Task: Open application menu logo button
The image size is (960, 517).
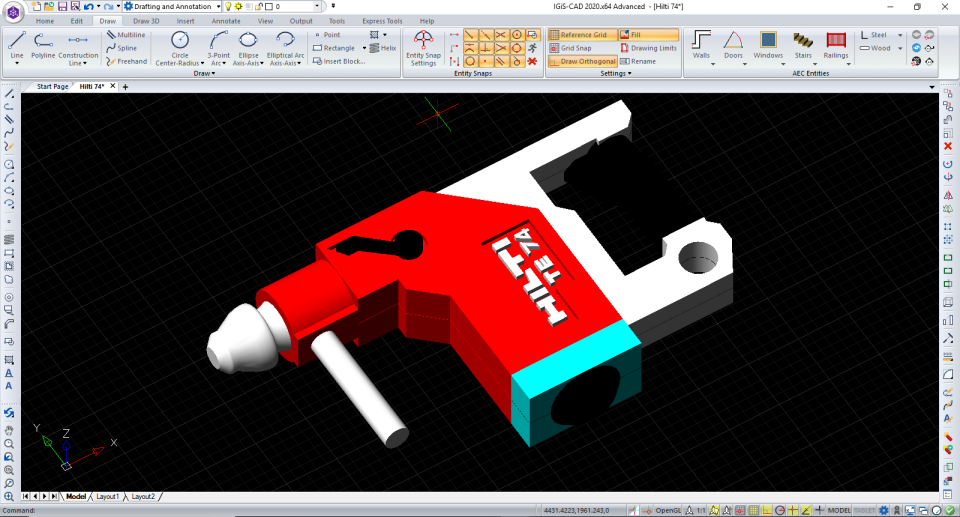Action: click(x=13, y=12)
